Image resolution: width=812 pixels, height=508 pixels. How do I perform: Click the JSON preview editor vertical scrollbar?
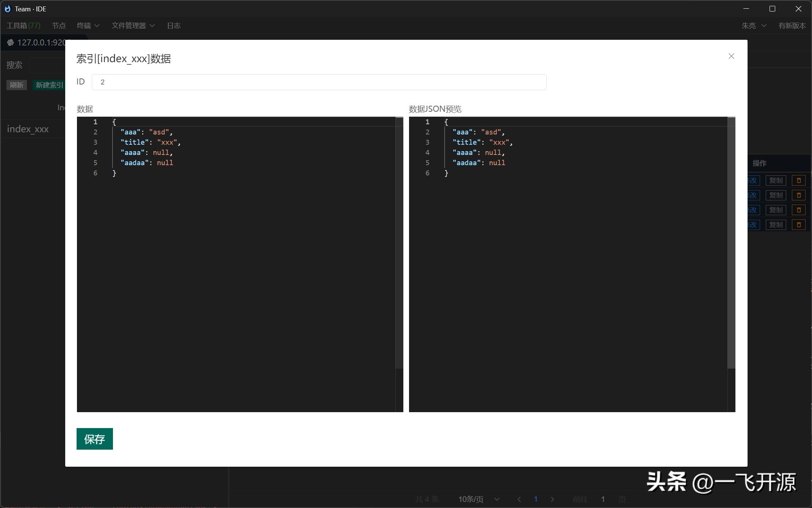[x=731, y=242]
